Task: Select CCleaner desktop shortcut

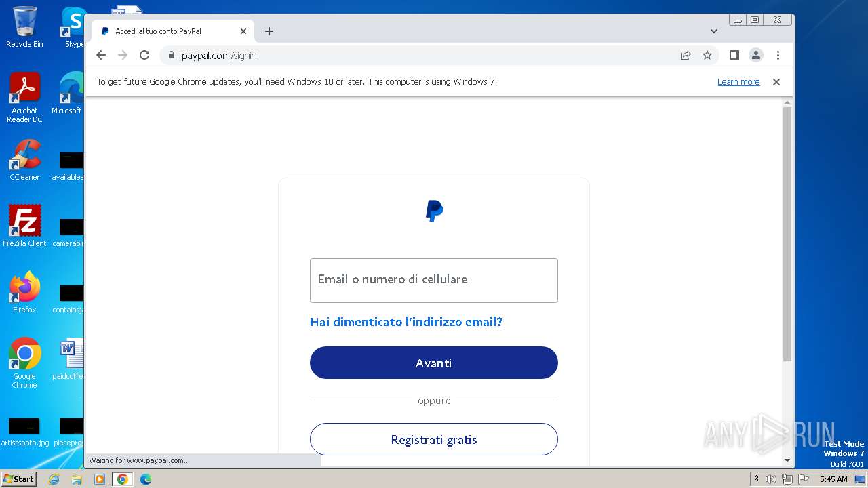Action: [x=24, y=160]
